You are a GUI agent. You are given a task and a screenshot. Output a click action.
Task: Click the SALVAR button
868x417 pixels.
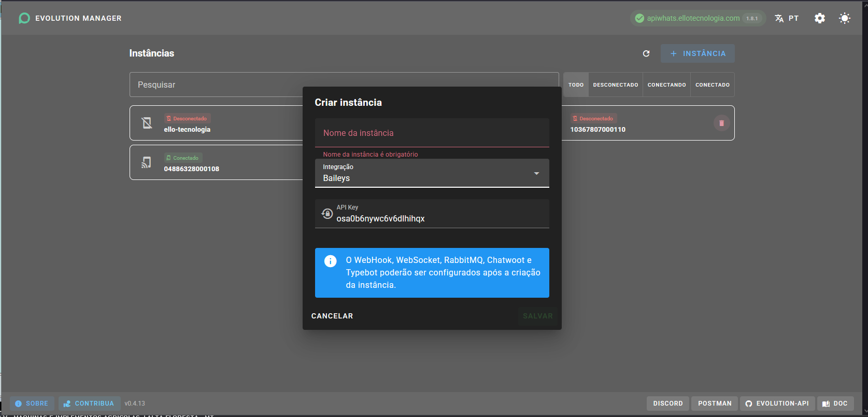[538, 316]
